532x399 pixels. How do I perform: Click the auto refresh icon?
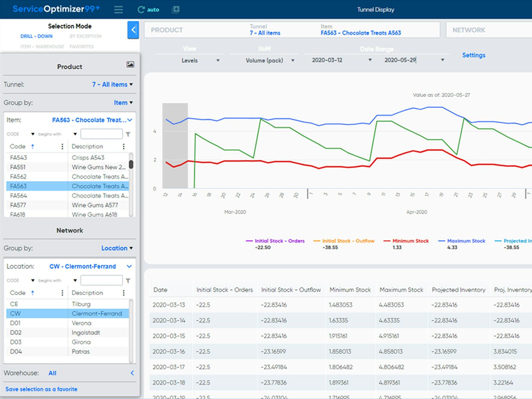click(141, 10)
